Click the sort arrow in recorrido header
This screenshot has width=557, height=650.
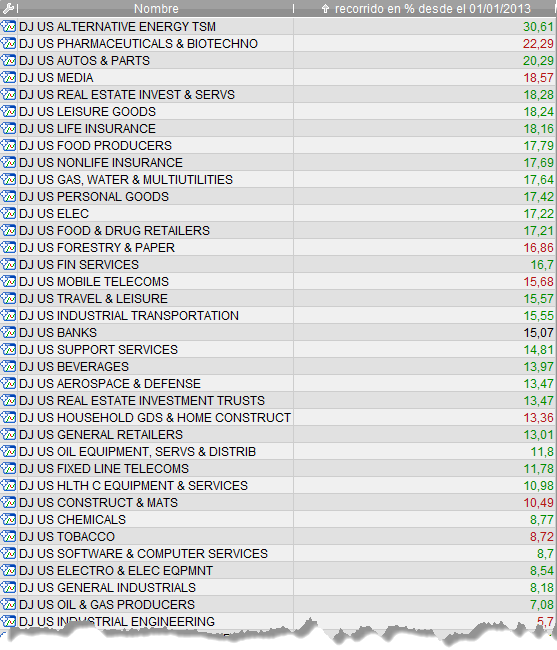coord(325,8)
